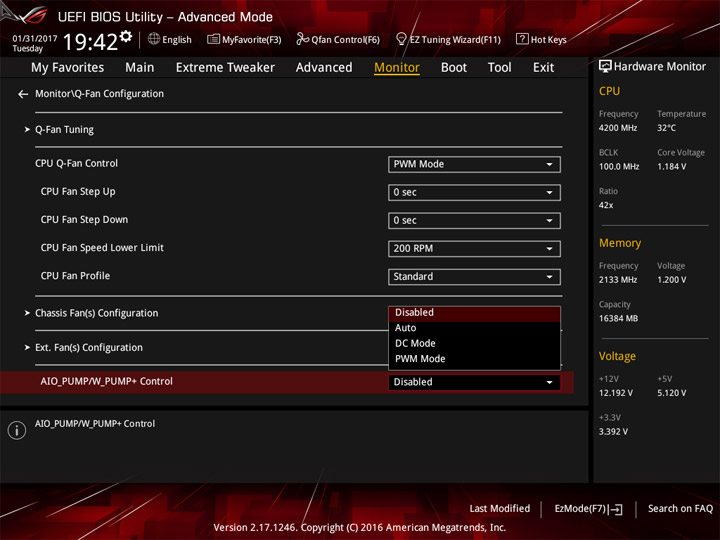Open Qfan Control(F6) fan icon
The width and height of the screenshot is (720, 540).
(302, 39)
